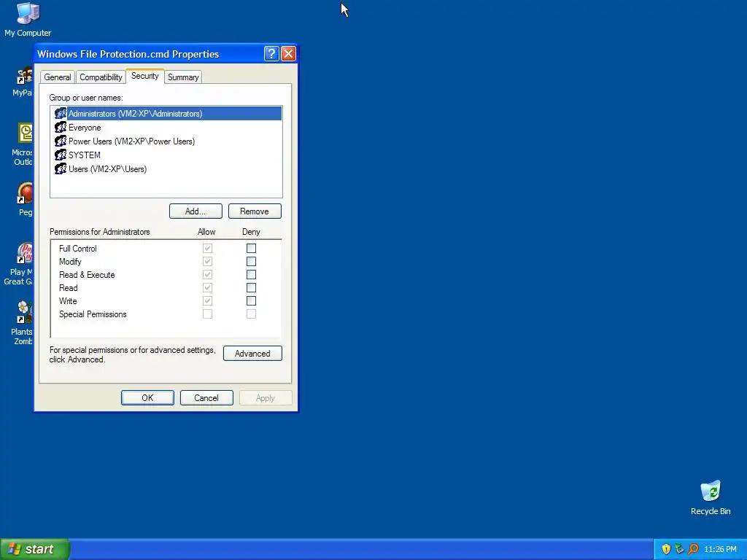
Task: Toggle Allow checkbox for Full Control
Action: 207,248
